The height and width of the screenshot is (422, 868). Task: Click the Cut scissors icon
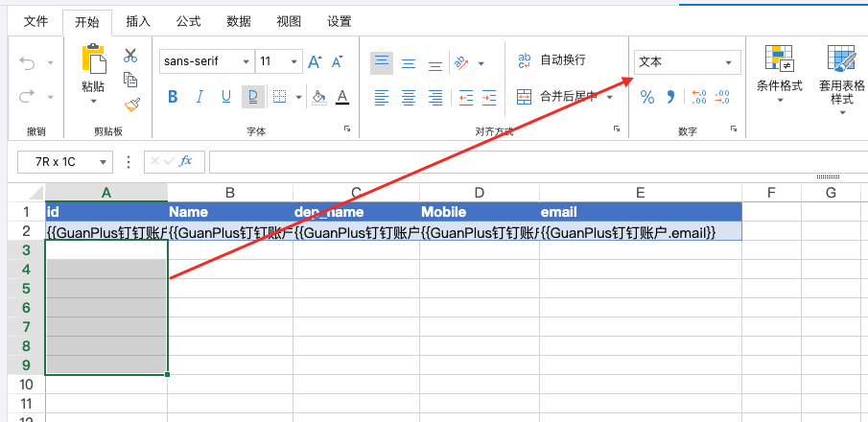(130, 56)
